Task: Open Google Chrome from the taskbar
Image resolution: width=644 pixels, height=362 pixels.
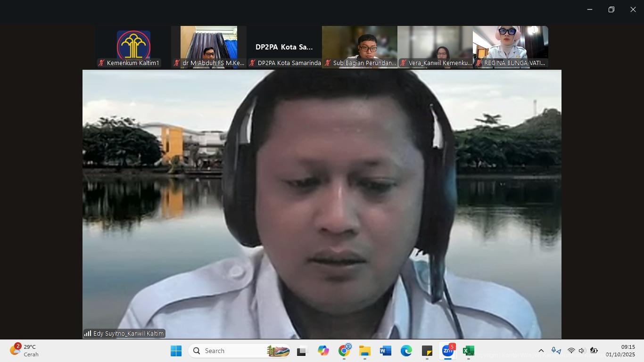Action: coord(344,351)
